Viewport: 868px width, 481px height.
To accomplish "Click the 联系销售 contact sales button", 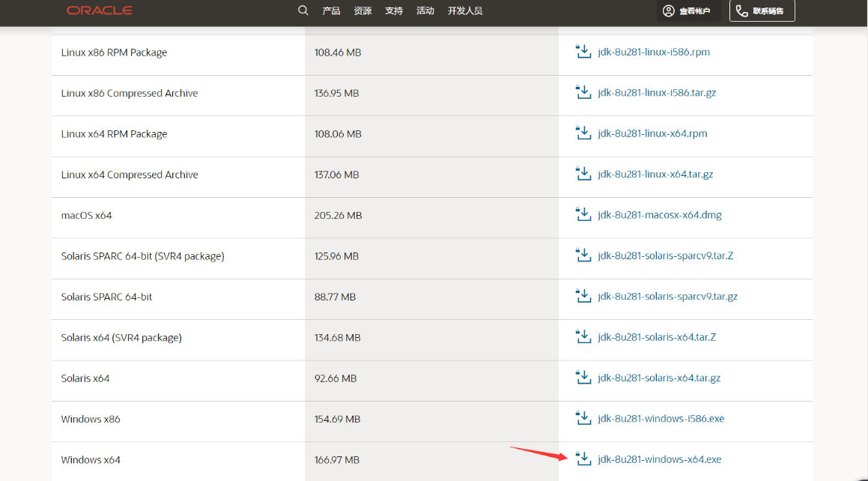I will click(x=762, y=10).
